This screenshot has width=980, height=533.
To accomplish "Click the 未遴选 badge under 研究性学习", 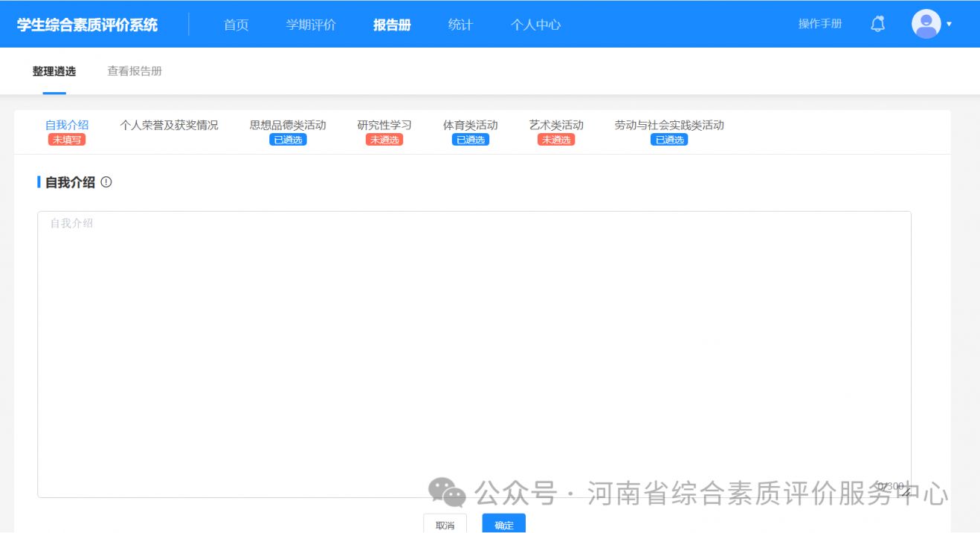I will click(384, 140).
